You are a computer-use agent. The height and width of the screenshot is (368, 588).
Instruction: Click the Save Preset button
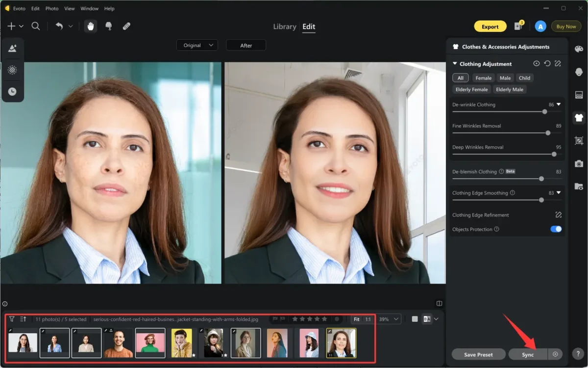point(478,354)
